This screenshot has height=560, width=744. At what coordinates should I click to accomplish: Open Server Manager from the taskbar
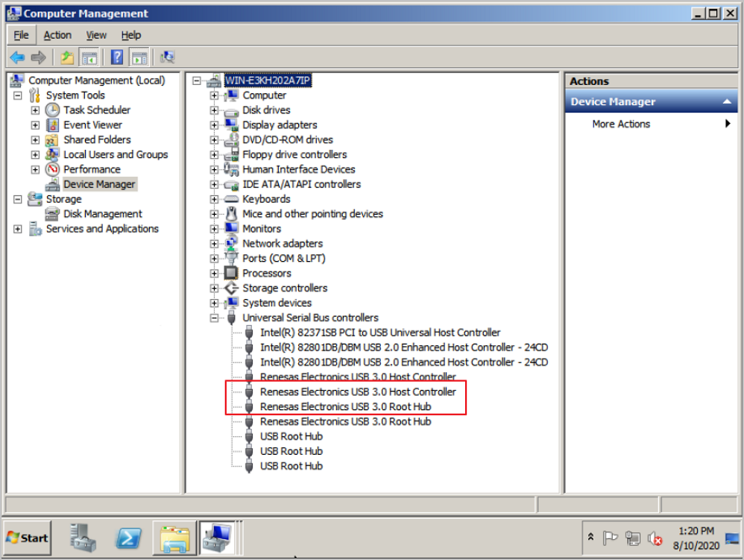pyautogui.click(x=83, y=538)
